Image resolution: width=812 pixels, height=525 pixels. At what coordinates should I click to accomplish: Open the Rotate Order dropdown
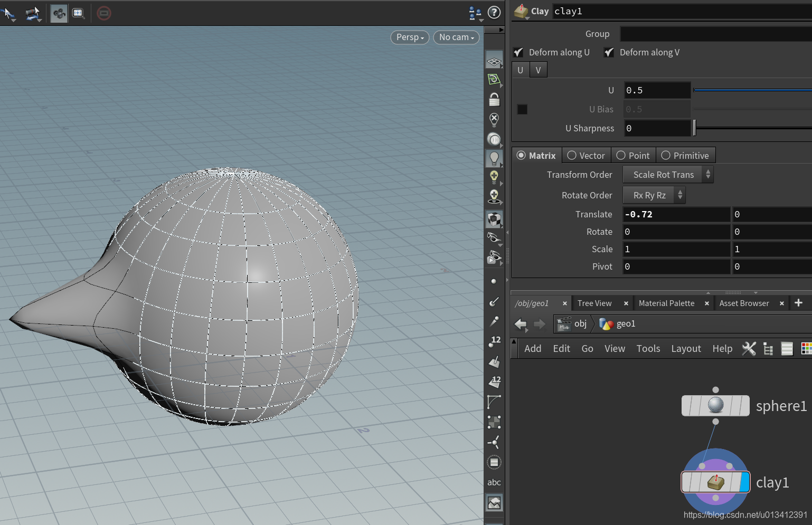pos(654,195)
